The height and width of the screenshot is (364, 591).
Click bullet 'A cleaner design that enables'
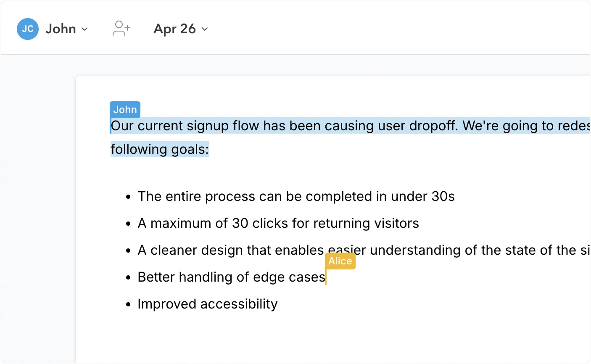[364, 250]
